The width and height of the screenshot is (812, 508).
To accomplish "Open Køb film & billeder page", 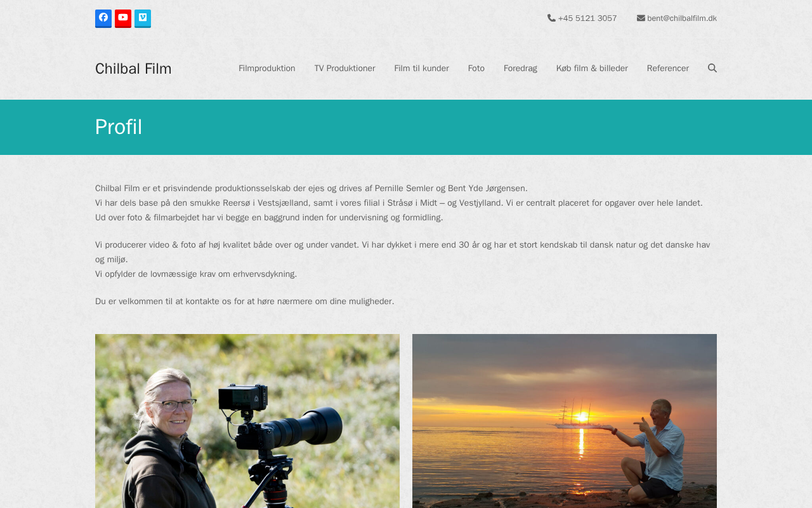I will coord(592,69).
